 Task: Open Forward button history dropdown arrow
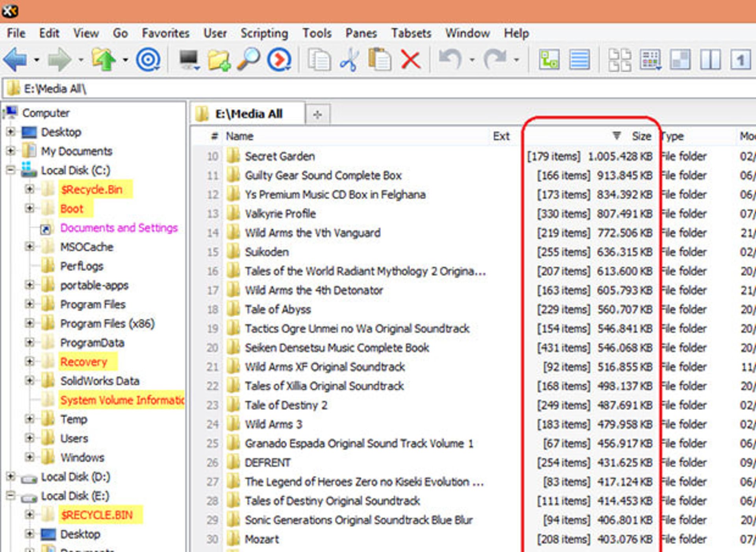tap(81, 60)
